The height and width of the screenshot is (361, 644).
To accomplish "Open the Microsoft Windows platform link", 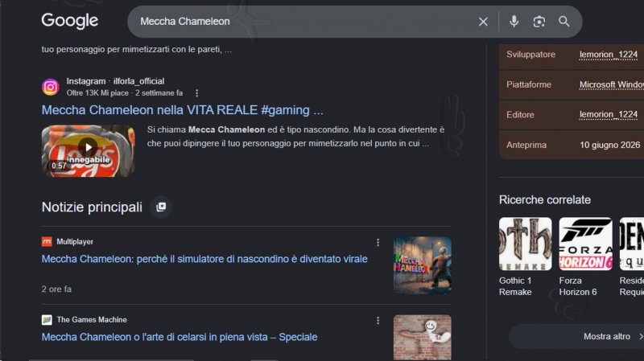I will 612,84.
